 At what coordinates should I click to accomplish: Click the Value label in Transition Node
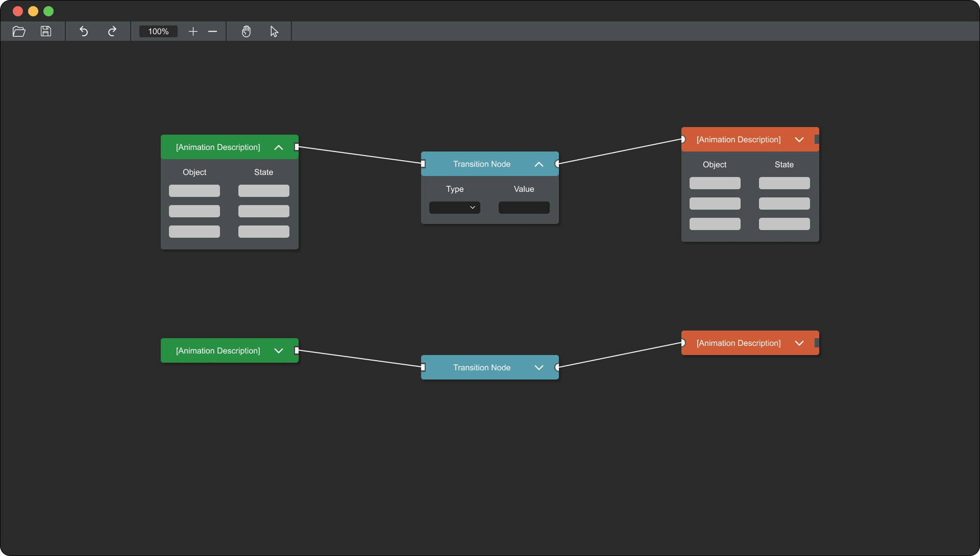click(524, 189)
